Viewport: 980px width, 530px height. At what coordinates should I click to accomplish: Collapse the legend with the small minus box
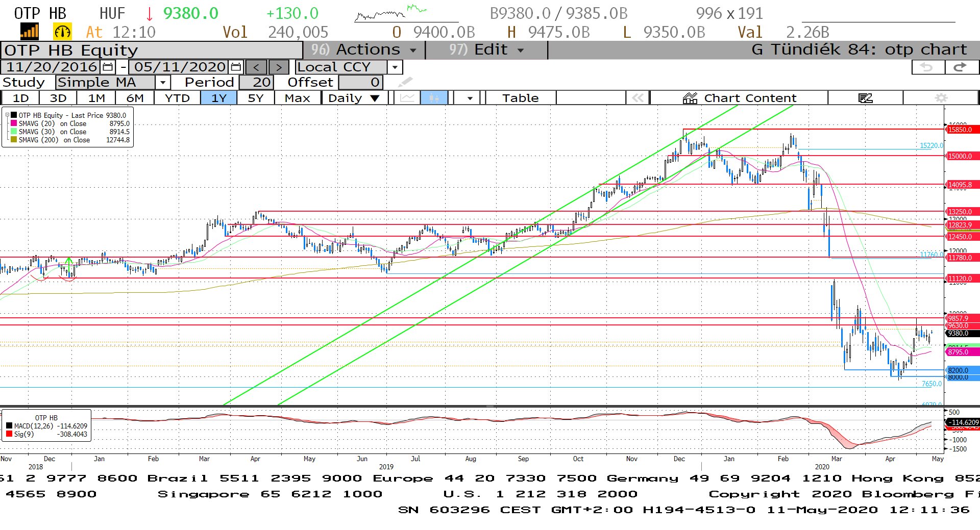coord(7,115)
